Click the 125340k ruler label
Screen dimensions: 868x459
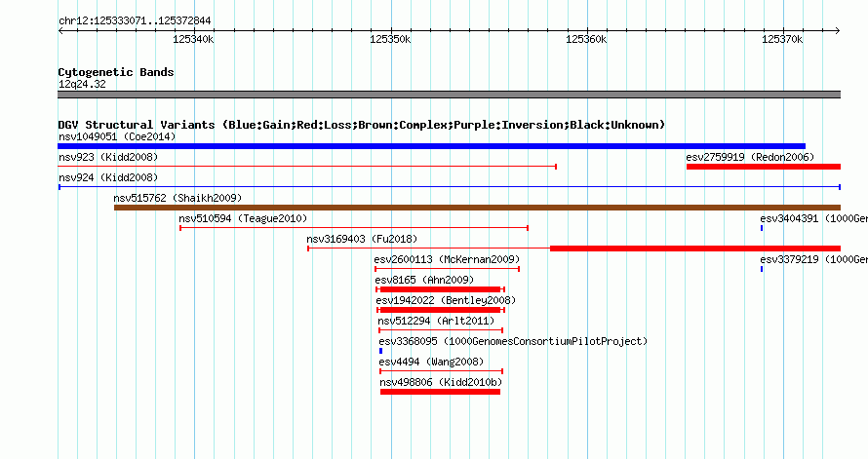(193, 39)
